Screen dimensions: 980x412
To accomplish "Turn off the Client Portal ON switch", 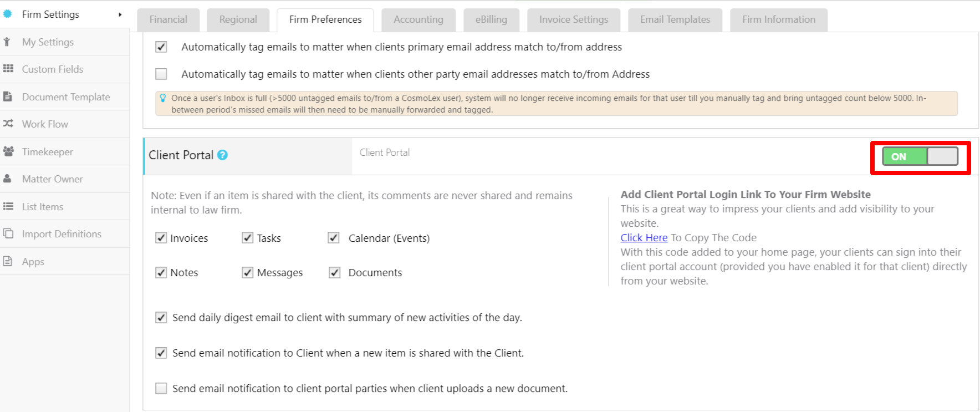I will coord(920,157).
